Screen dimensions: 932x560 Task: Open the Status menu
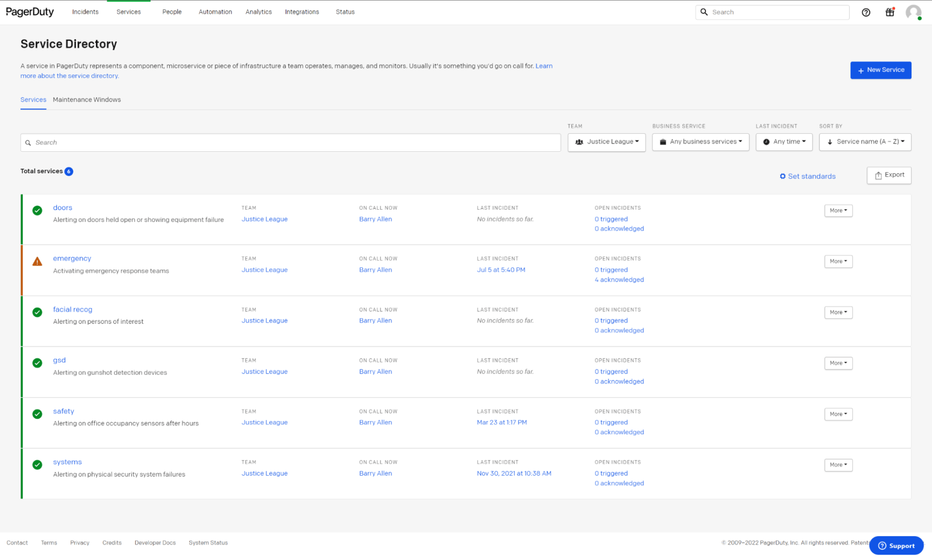click(x=345, y=12)
